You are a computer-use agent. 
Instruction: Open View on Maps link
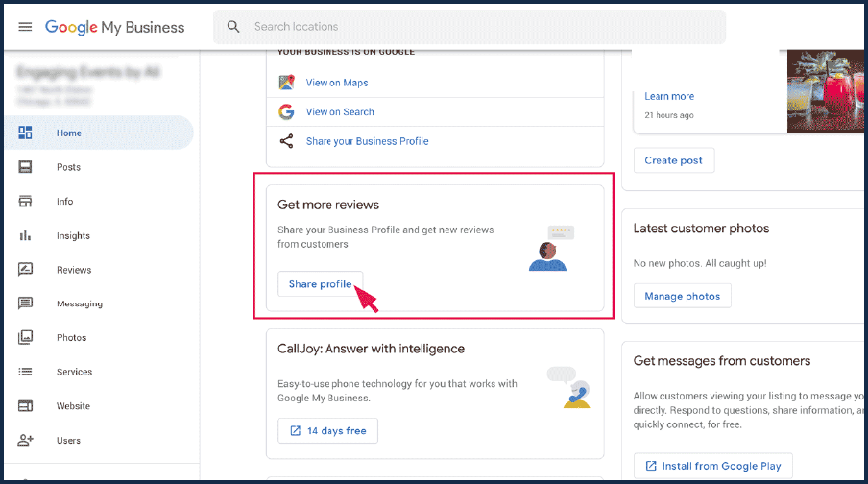337,83
